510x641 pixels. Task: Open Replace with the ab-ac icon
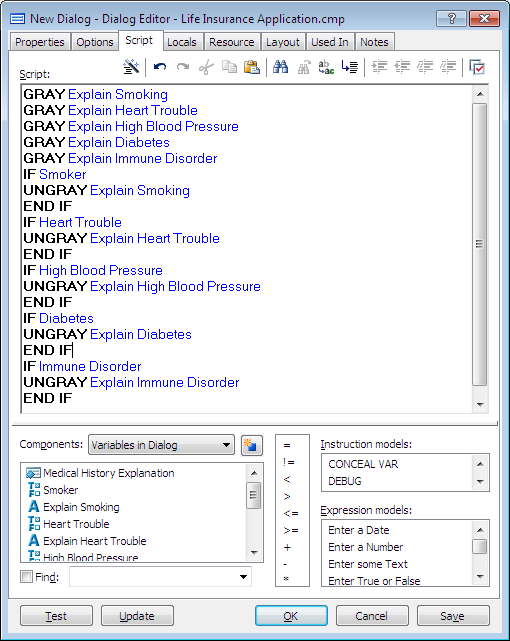pos(326,67)
